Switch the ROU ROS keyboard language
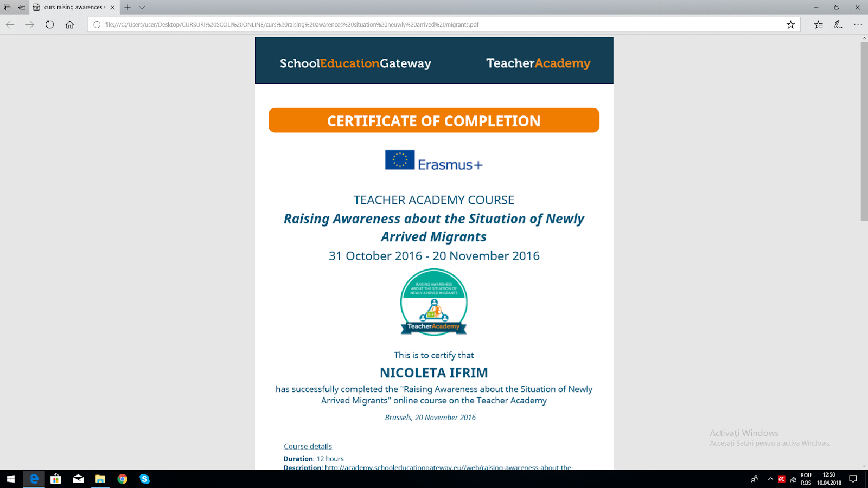868x488 pixels. (x=806, y=479)
